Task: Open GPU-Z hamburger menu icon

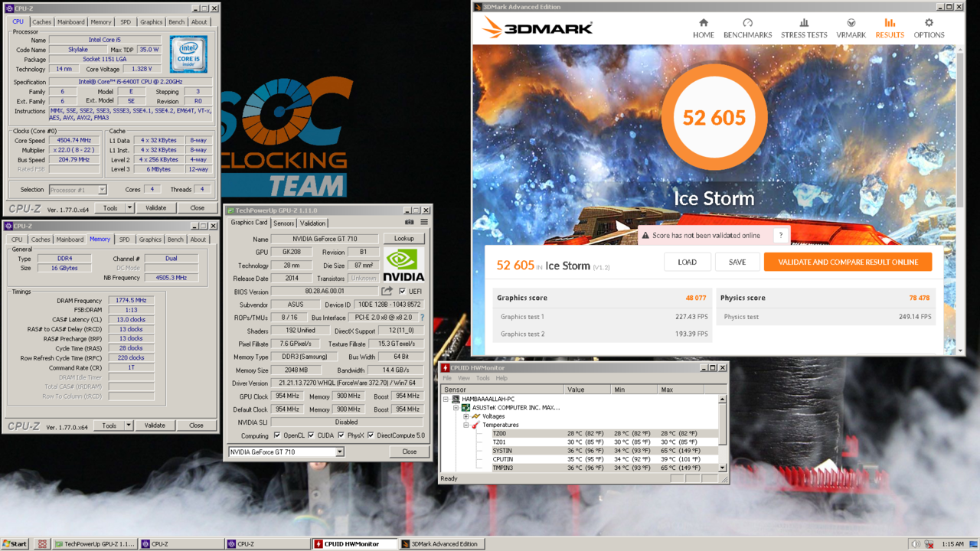Action: click(423, 223)
